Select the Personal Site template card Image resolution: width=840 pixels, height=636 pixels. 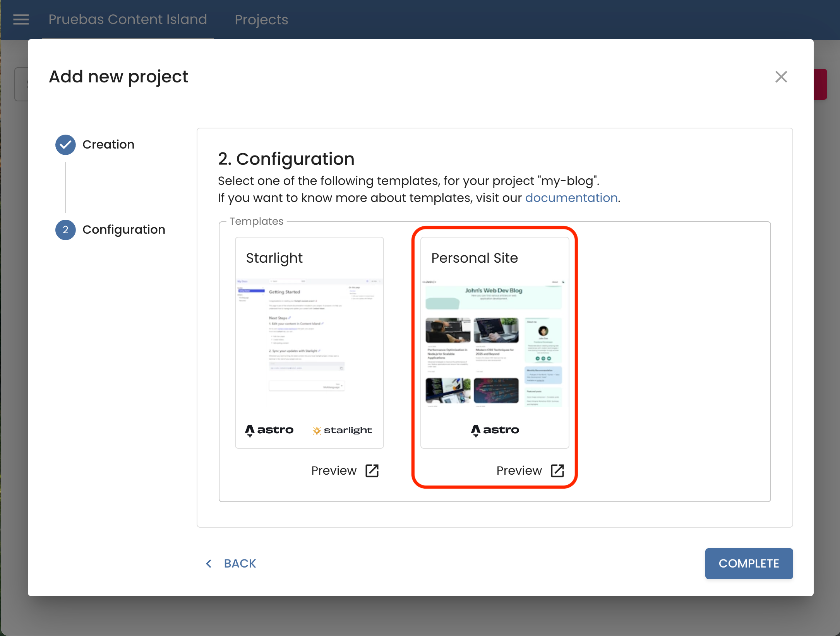(x=494, y=342)
